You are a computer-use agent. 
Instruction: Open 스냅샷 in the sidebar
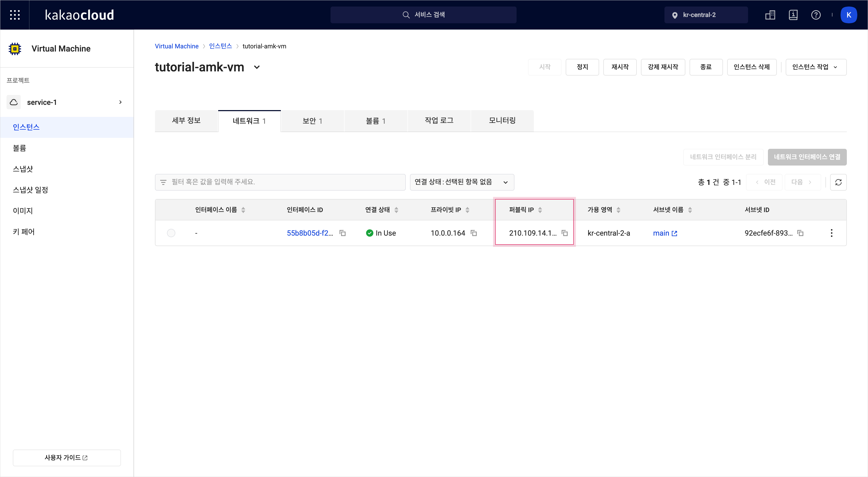coord(67,169)
